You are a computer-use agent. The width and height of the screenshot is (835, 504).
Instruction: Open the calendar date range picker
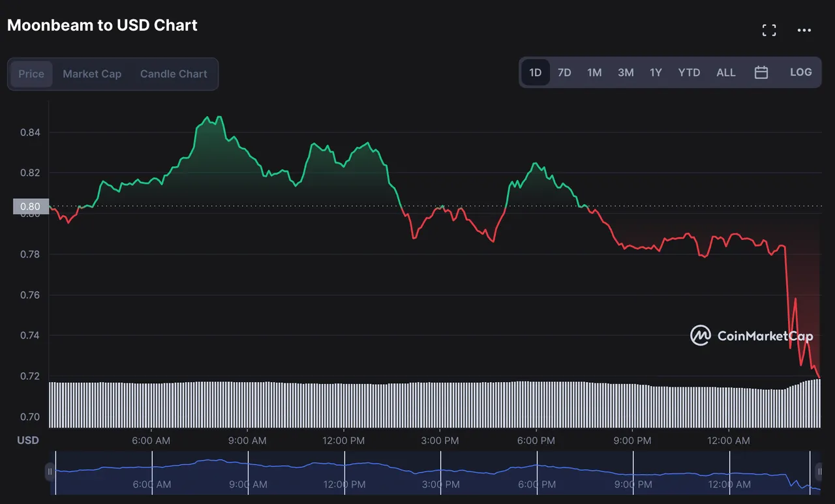point(761,72)
